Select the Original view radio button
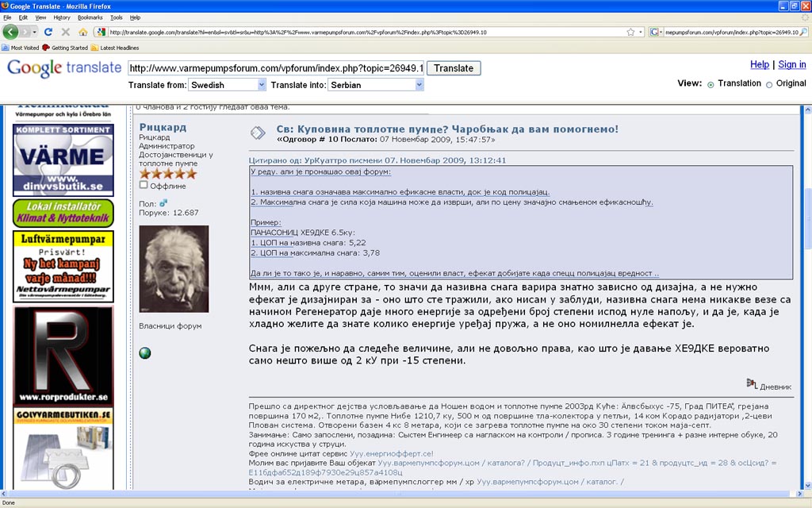This screenshot has height=508, width=812. pos(769,84)
